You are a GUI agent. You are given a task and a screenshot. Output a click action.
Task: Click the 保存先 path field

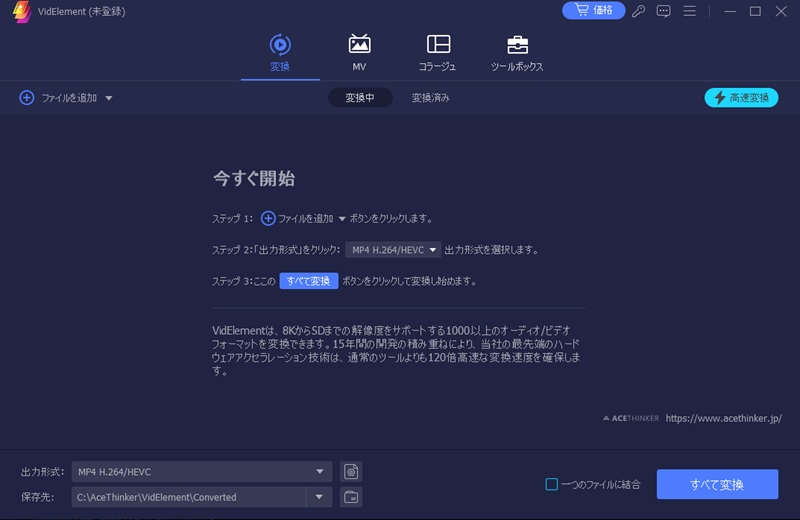pyautogui.click(x=188, y=497)
